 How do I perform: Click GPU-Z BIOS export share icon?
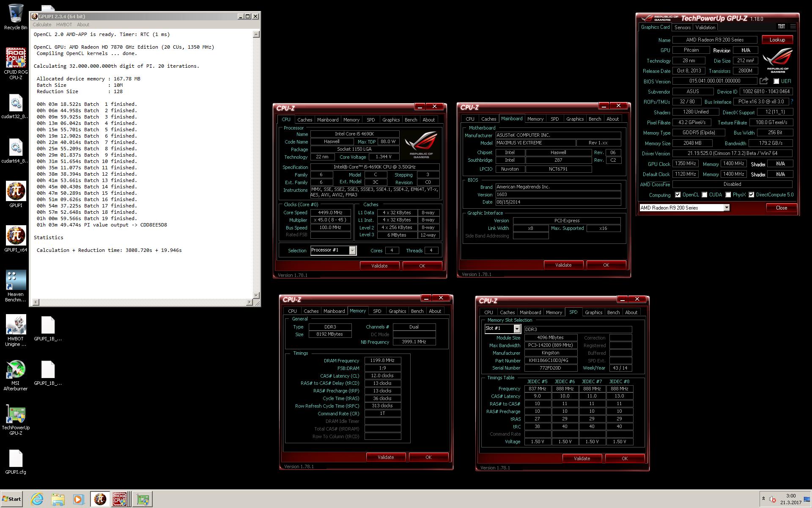[x=764, y=81]
